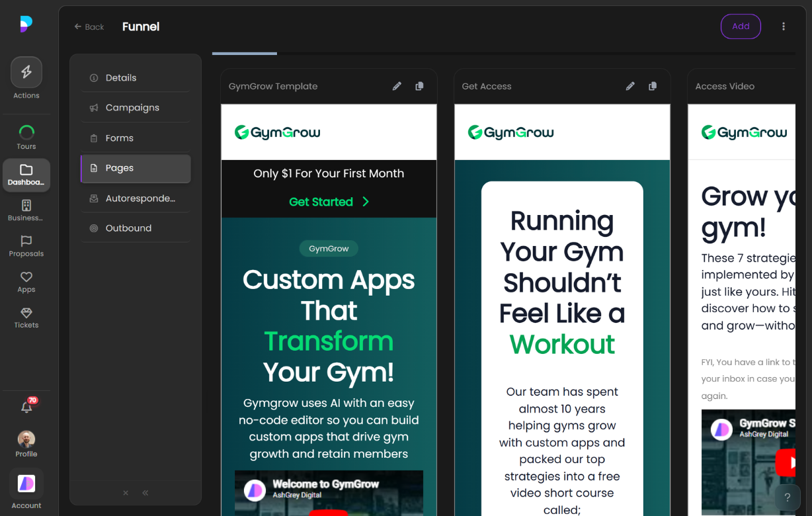Click the help question mark button

click(x=787, y=498)
